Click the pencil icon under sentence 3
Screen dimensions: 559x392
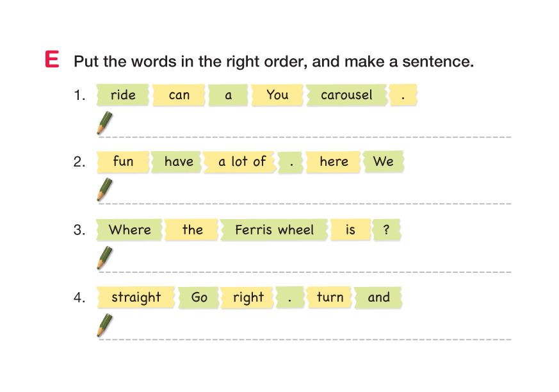pyautogui.click(x=104, y=257)
